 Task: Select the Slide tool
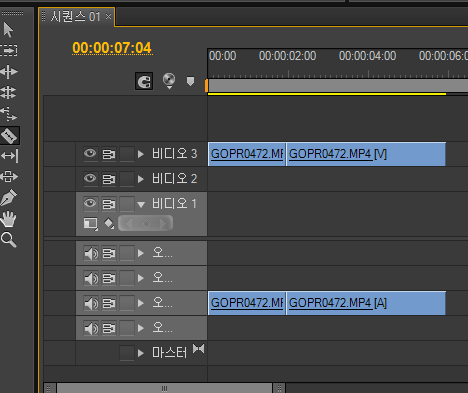tap(9, 176)
